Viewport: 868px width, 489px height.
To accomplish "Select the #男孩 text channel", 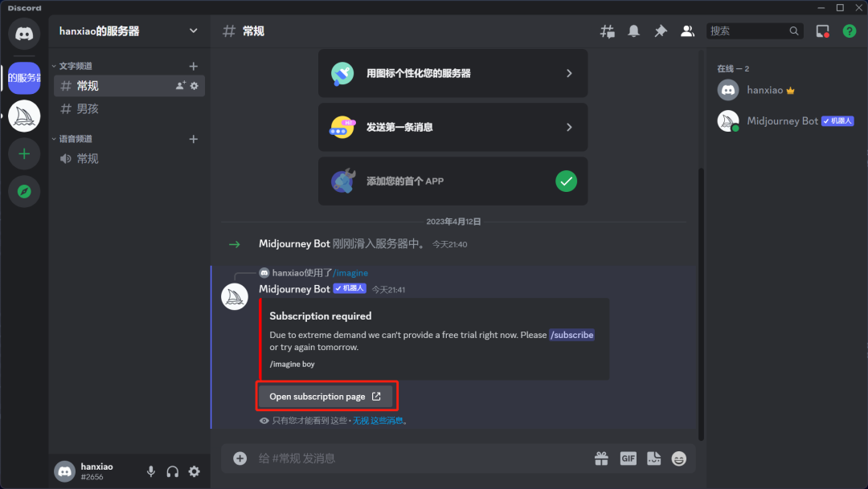I will [x=129, y=109].
